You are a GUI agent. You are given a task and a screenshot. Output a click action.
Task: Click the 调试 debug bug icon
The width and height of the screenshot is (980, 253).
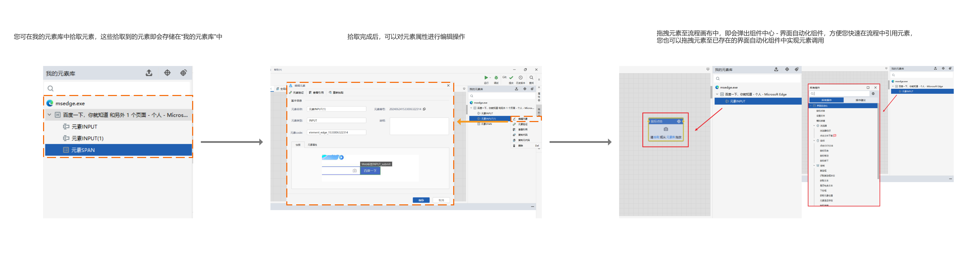(x=496, y=78)
